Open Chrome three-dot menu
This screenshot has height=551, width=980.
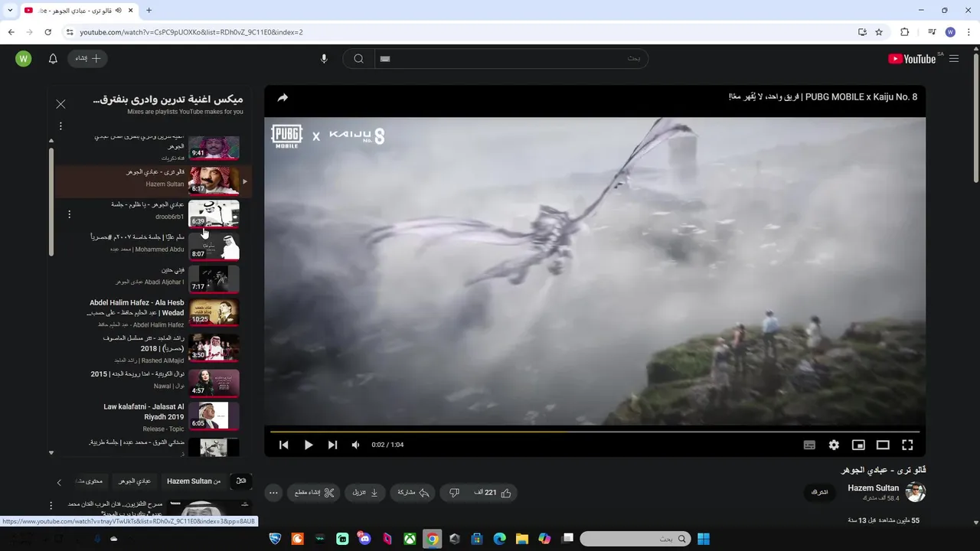(969, 32)
